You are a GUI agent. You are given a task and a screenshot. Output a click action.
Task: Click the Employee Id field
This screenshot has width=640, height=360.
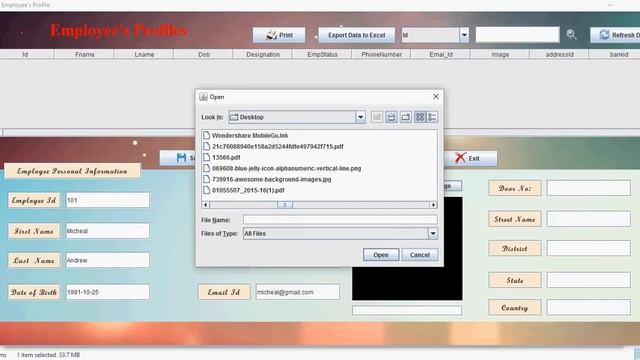(108, 200)
